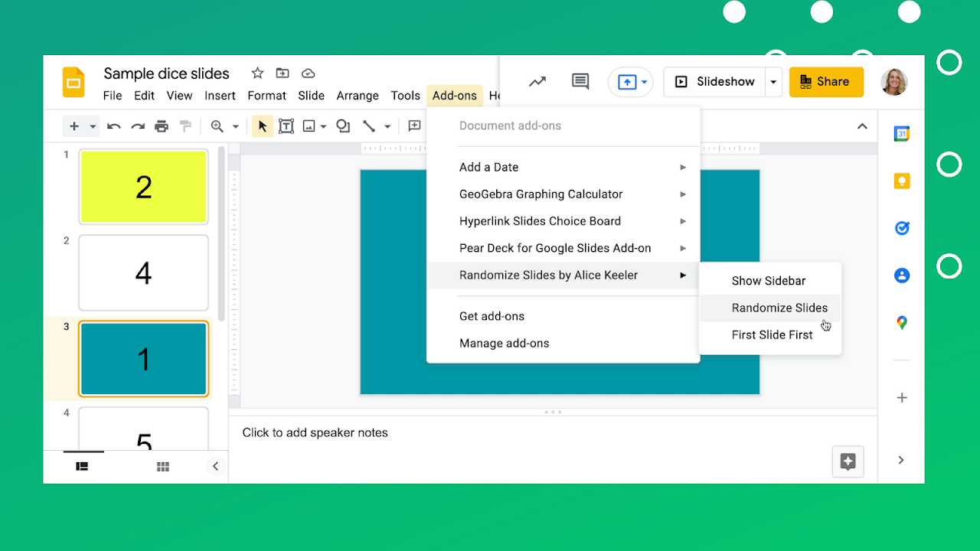This screenshot has height=551, width=980.
Task: Switch to filmstrip view icon
Action: tap(82, 466)
